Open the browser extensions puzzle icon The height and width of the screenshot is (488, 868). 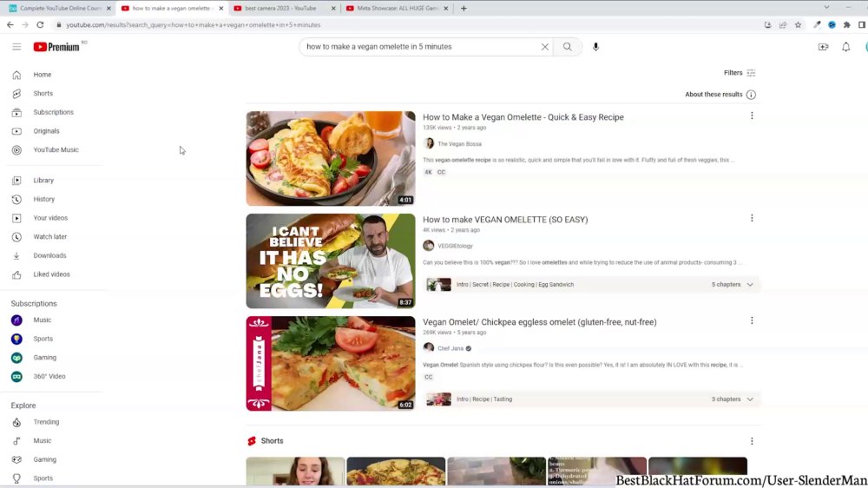846,25
